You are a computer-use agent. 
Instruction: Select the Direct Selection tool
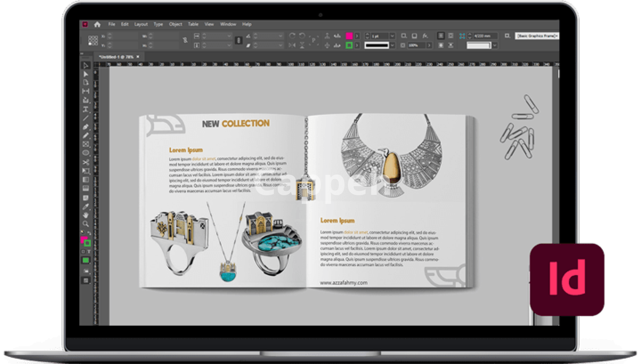click(86, 74)
